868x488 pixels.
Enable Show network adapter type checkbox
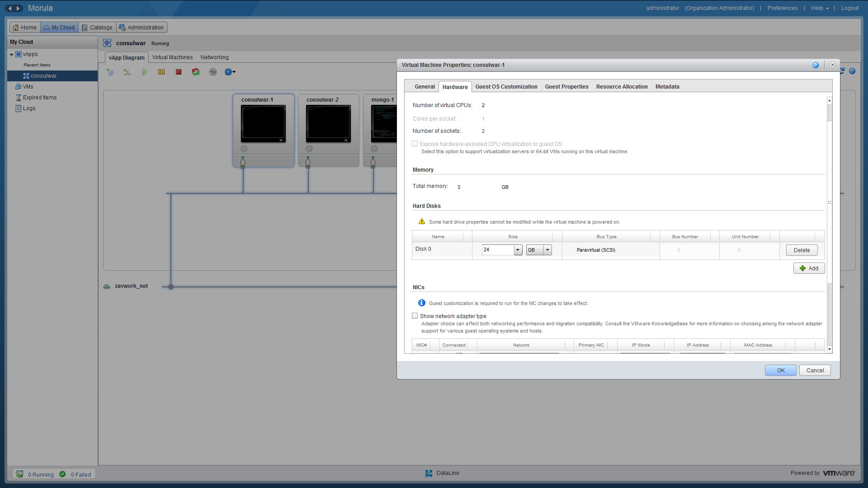[415, 316]
